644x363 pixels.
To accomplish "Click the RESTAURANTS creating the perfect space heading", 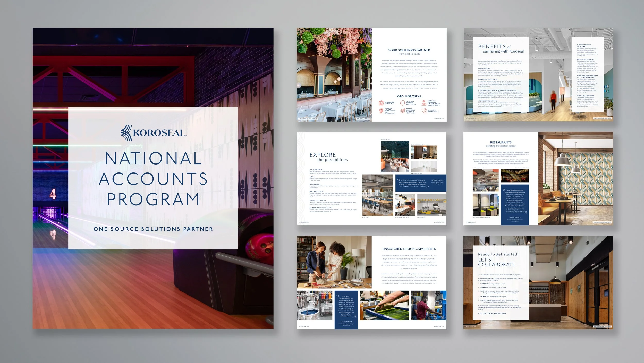I will 501,144.
